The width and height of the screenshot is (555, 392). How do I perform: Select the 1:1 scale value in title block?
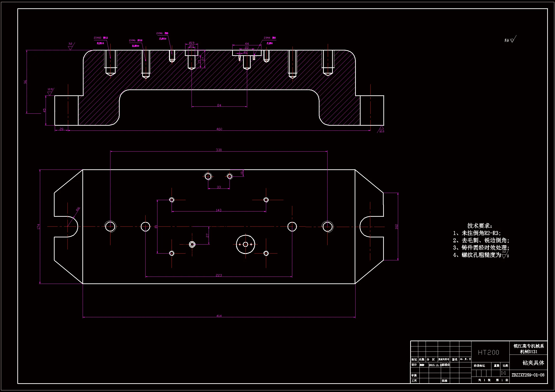[x=503, y=373]
